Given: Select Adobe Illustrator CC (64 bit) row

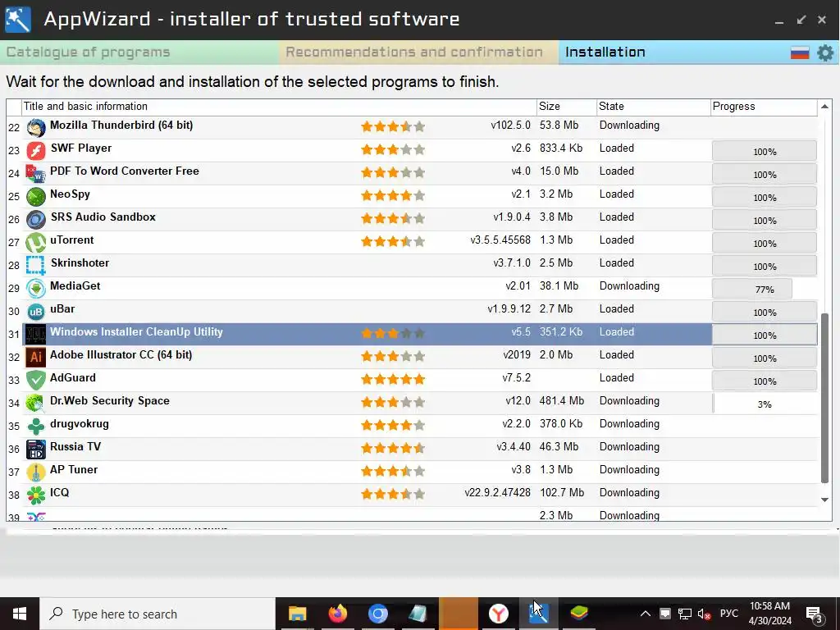Looking at the screenshot, I should click(x=421, y=358).
